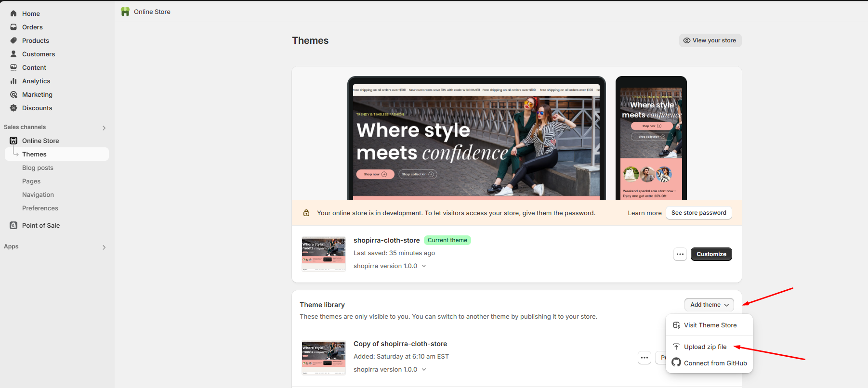Click the lock icon in development notice

(x=306, y=213)
